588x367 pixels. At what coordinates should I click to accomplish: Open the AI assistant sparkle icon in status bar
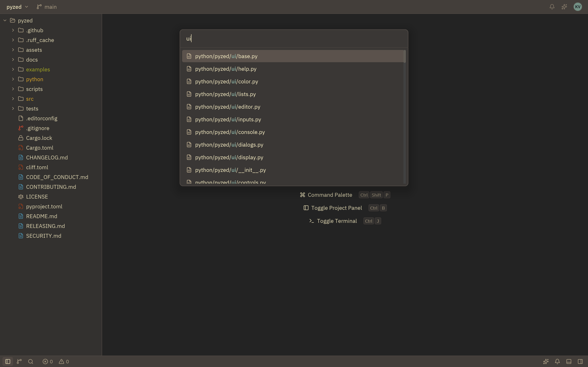[546, 361]
